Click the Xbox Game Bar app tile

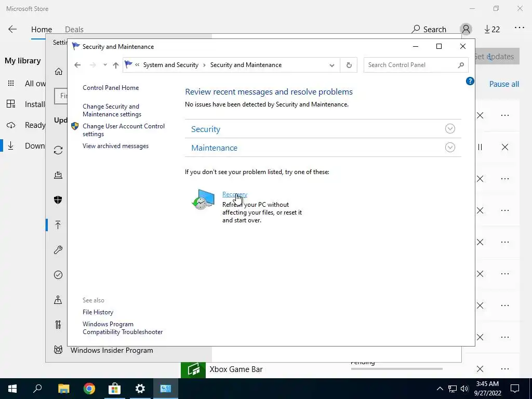[193, 370]
